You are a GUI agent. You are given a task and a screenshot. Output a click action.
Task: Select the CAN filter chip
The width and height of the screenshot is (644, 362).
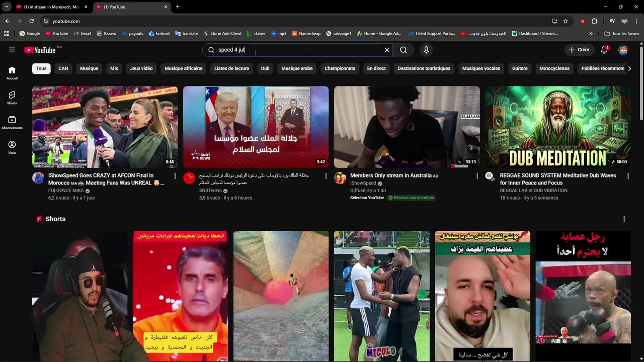[x=63, y=68]
